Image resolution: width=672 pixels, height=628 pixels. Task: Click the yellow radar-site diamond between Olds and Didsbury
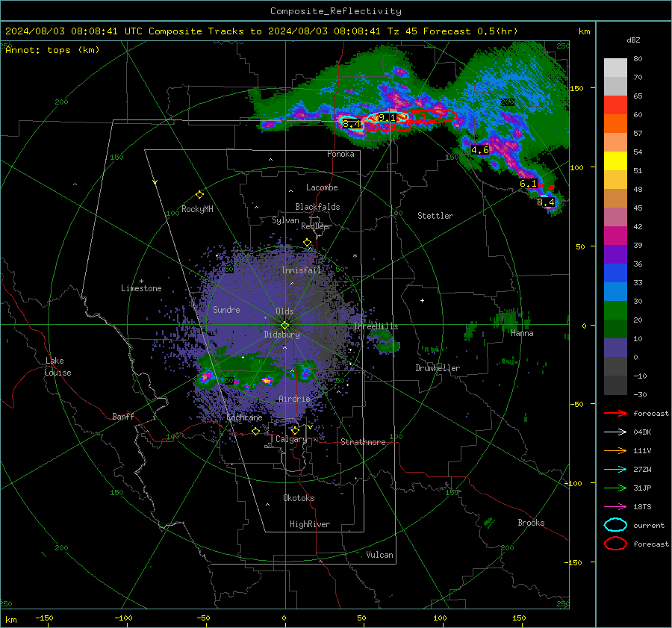coord(284,325)
